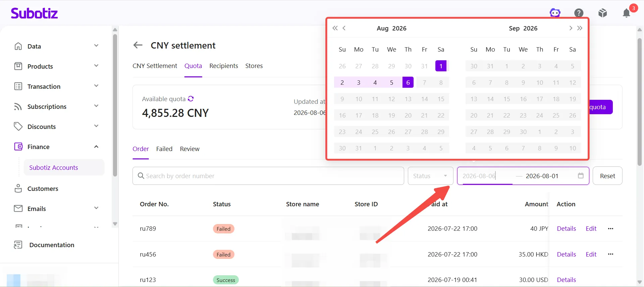Open the Status filter dropdown

(430, 176)
